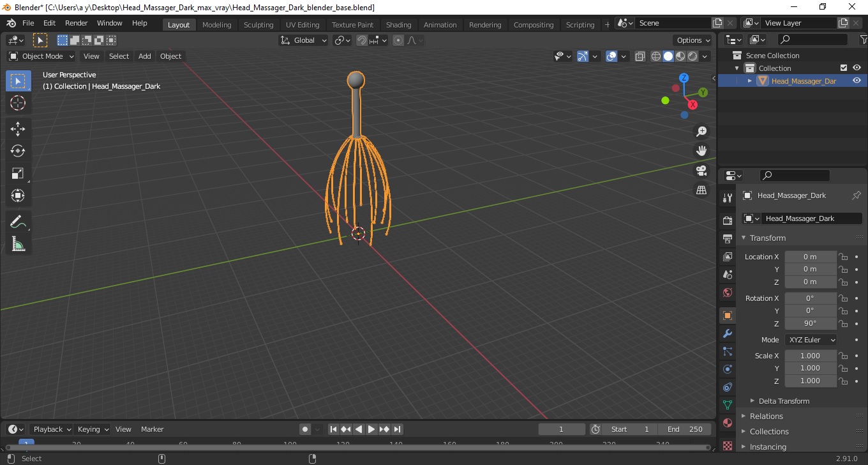The width and height of the screenshot is (868, 465).
Task: Open the Object Mode dropdown
Action: 41,56
